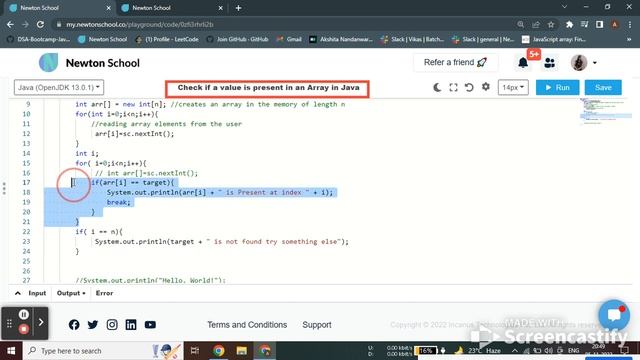Reload the page

40,24
